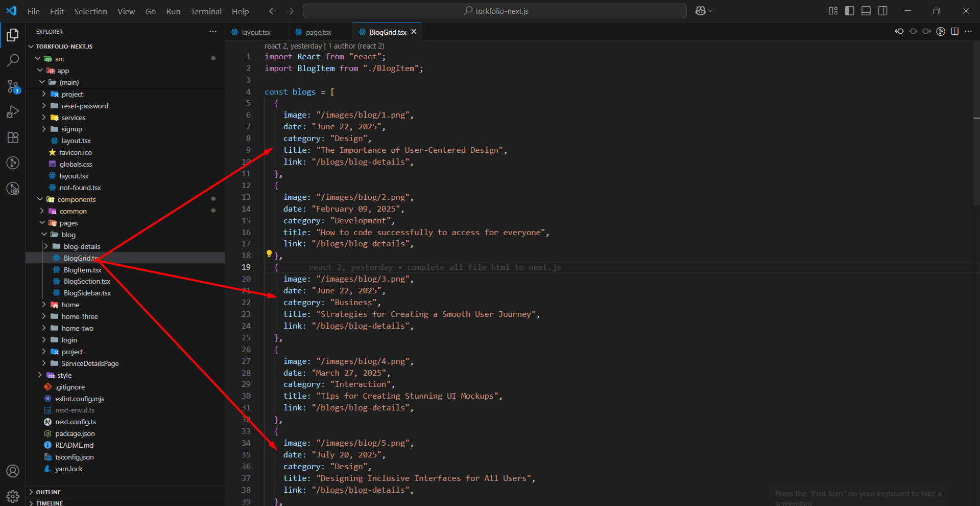Screen dimensions: 980x506
Task: Open the Run and Debug view
Action: (x=13, y=112)
